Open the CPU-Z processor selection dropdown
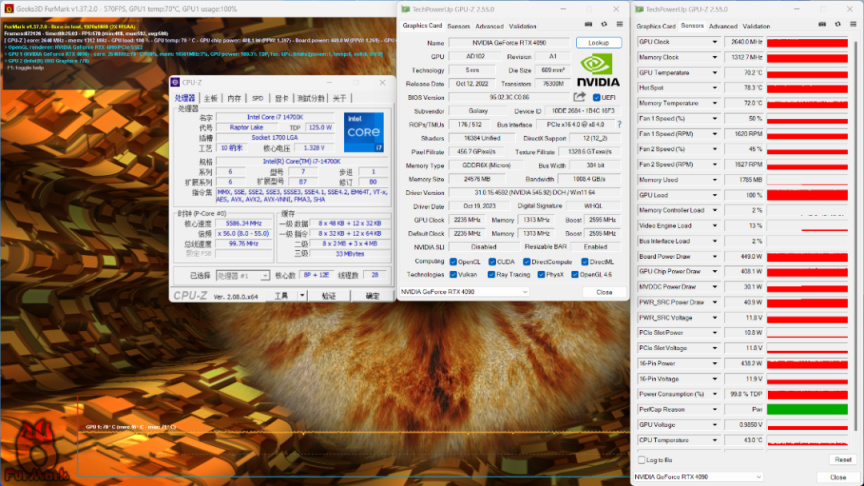The height and width of the screenshot is (486, 864). tap(242, 276)
